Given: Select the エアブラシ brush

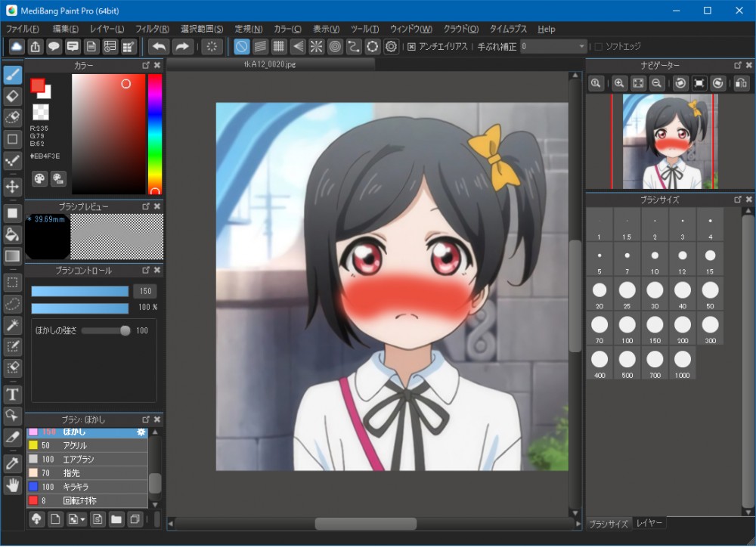Looking at the screenshot, I should [87, 460].
